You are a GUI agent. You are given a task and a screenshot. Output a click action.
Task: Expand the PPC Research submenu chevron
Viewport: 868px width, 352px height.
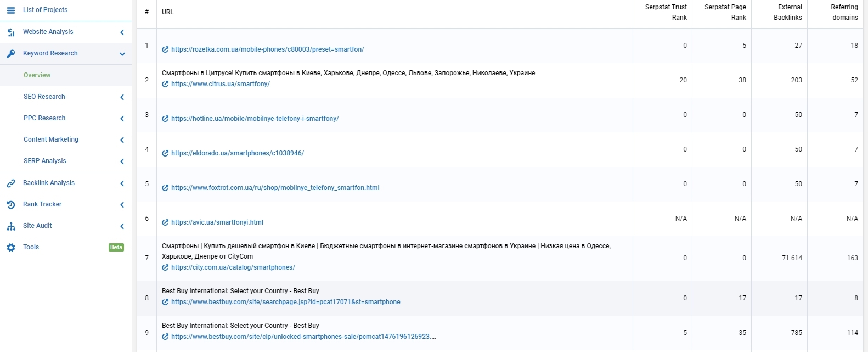pyautogui.click(x=122, y=119)
